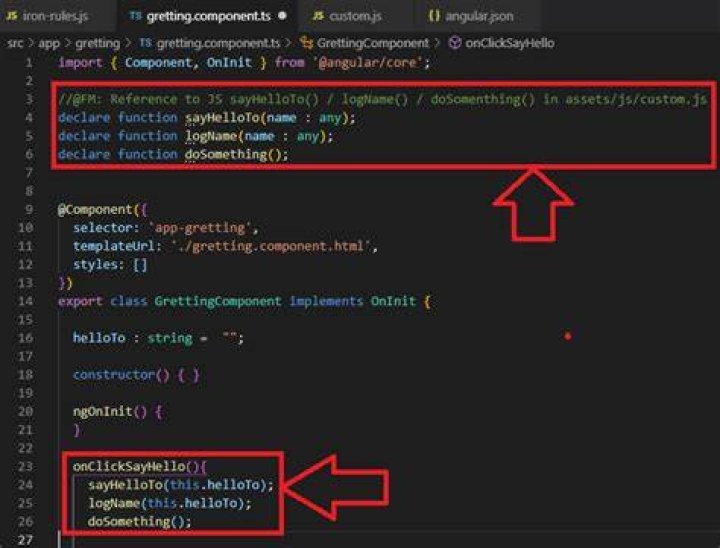
Task: Click the '@Component' decorator text
Action: (95, 210)
